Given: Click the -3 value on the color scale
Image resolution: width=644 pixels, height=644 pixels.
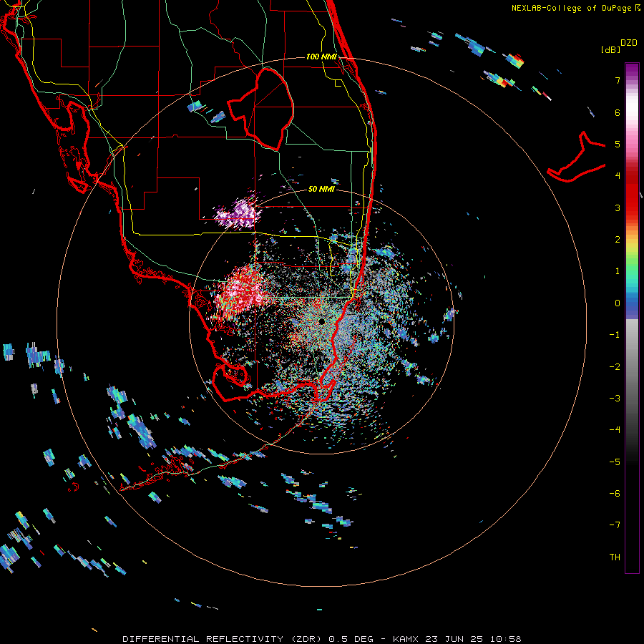Looking at the screenshot, I should [615, 398].
